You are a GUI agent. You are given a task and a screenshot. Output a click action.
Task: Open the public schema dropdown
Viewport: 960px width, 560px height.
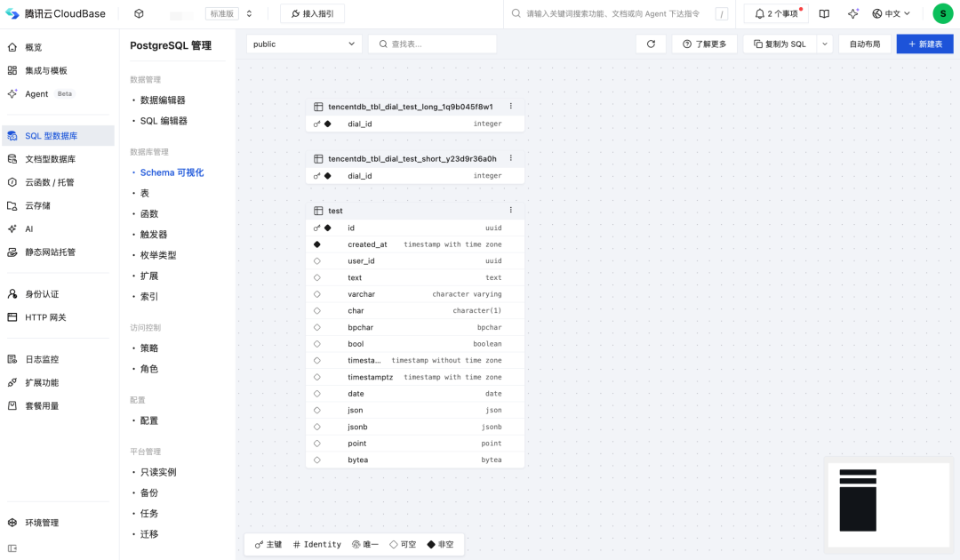pyautogui.click(x=304, y=44)
